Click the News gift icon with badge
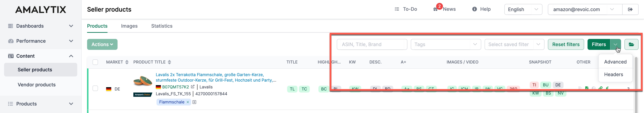The width and height of the screenshot is (644, 113). pos(435,9)
